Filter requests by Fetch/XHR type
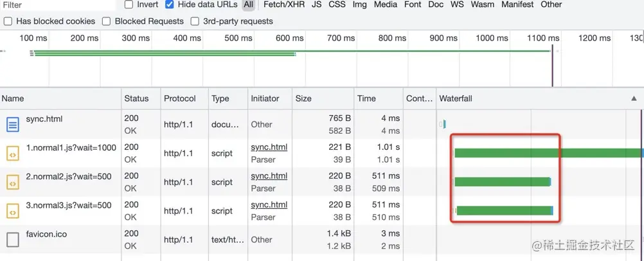The height and width of the screenshot is (261, 644). coord(284,4)
